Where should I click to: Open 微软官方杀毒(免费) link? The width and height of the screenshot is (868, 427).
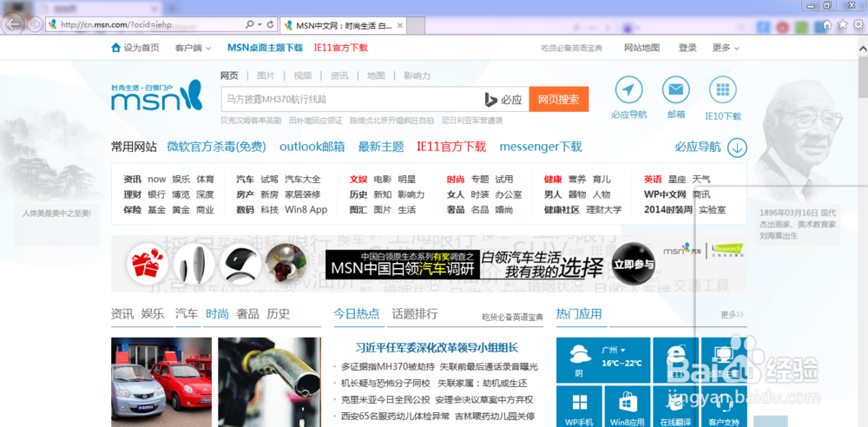(x=216, y=147)
